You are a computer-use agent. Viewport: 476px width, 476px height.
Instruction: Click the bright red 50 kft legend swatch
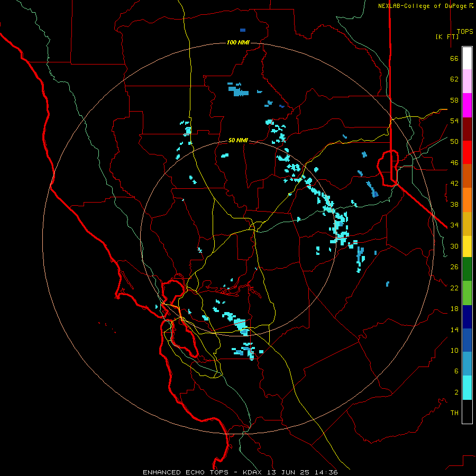point(467,153)
